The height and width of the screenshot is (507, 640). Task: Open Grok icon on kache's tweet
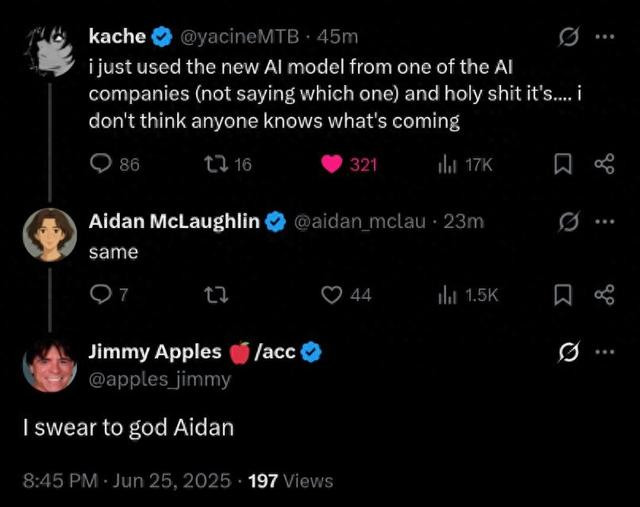[x=569, y=37]
